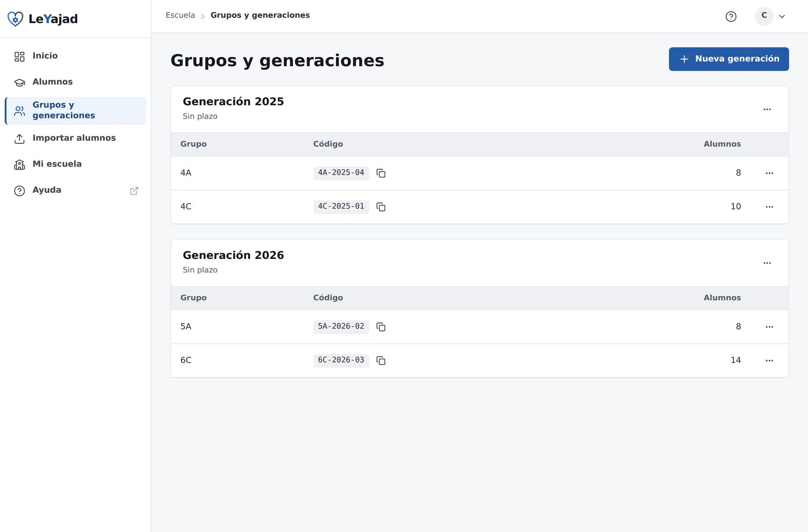This screenshot has width=808, height=532.
Task: Click the LeYajad heart logo
Action: (16, 19)
